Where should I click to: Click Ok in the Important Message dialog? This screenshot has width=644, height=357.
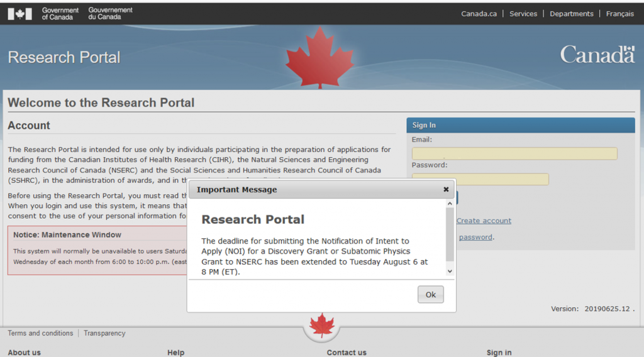pos(430,295)
